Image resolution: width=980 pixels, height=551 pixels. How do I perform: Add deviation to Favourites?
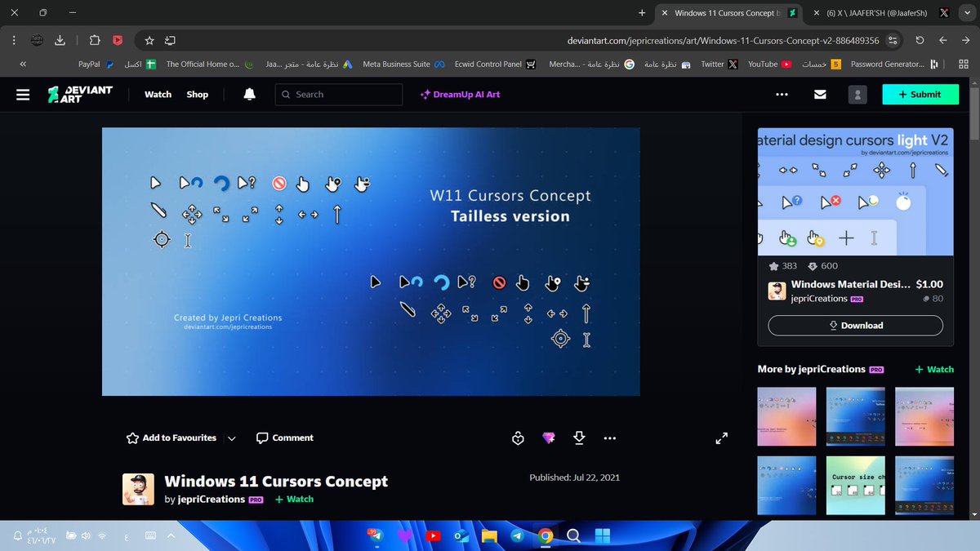coord(171,438)
